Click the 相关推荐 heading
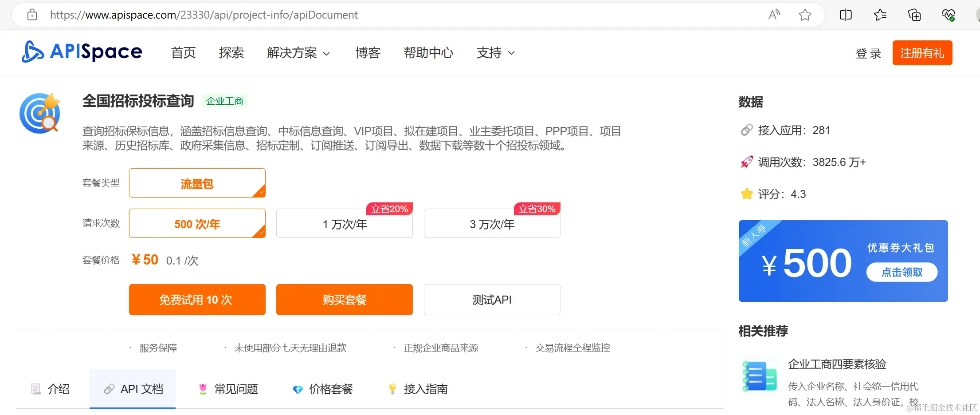Image resolution: width=980 pixels, height=415 pixels. [x=763, y=331]
